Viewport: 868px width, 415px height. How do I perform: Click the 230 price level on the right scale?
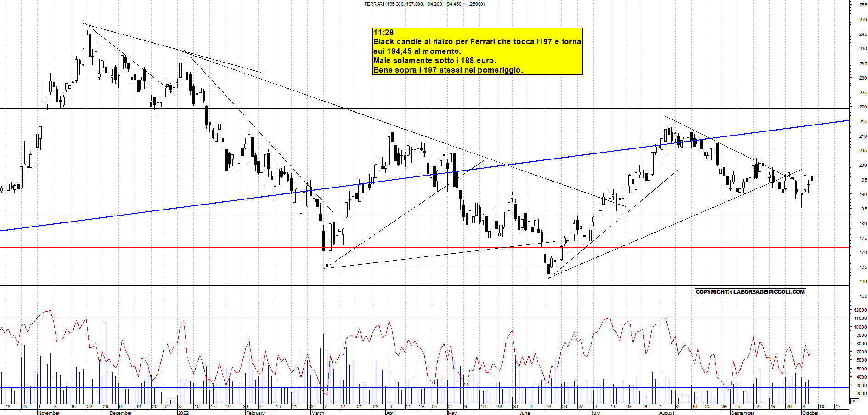point(863,78)
